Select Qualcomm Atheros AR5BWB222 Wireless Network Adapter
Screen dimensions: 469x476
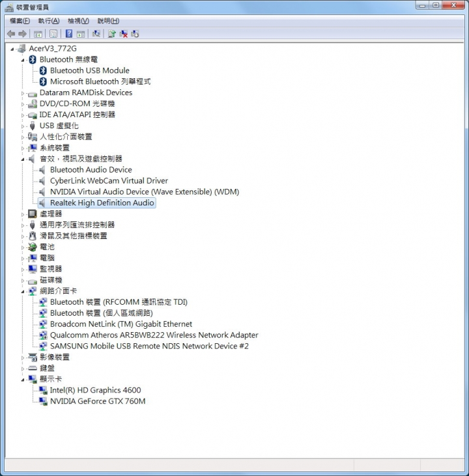(x=154, y=335)
